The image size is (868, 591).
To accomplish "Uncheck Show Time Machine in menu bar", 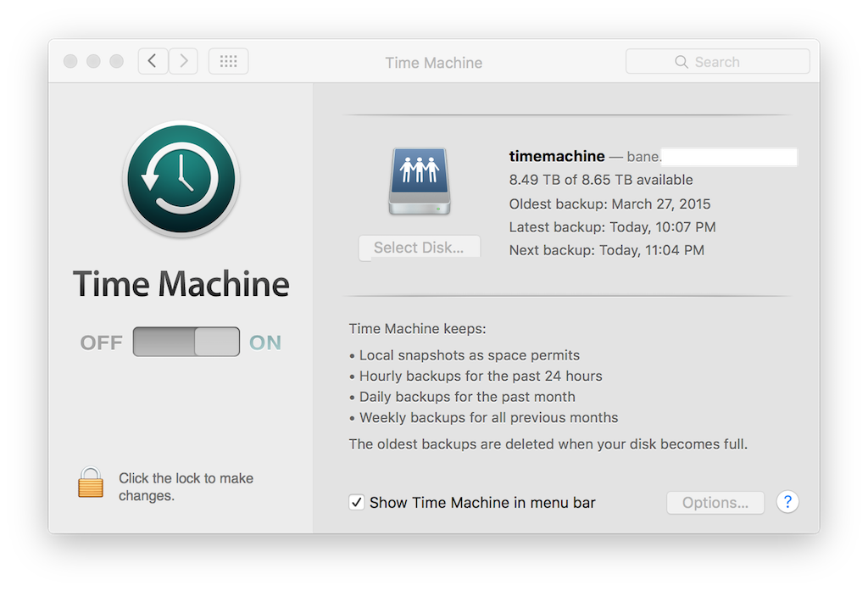I will coord(357,502).
